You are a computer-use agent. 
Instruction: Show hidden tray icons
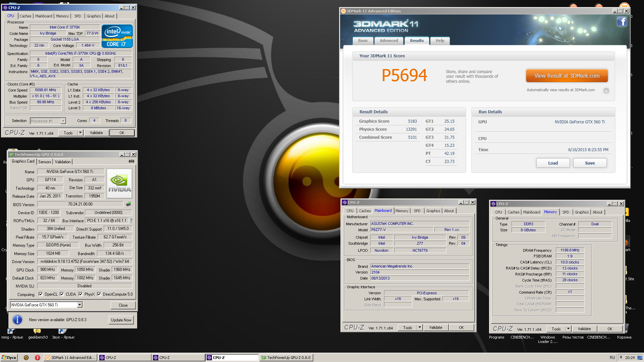point(621,357)
